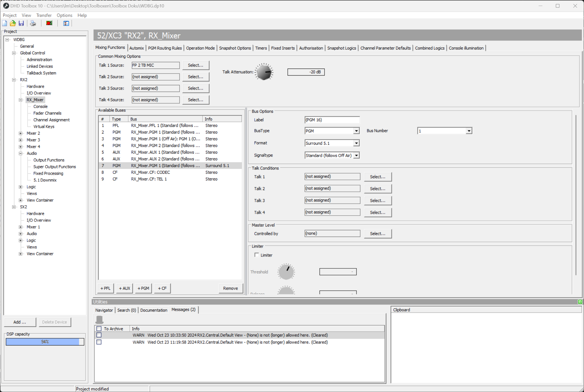Click the Talk Attenuation knob
This screenshot has height=392, width=584.
(264, 72)
